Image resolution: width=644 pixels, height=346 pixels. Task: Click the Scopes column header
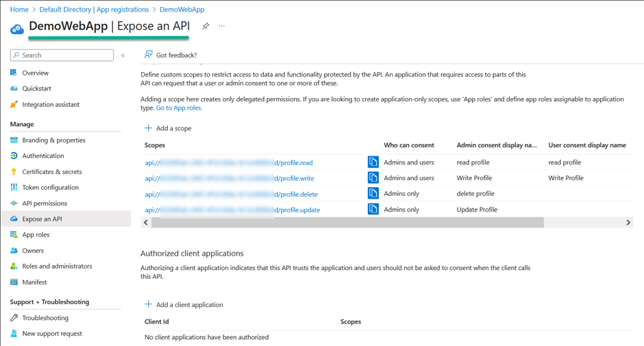pyautogui.click(x=154, y=145)
